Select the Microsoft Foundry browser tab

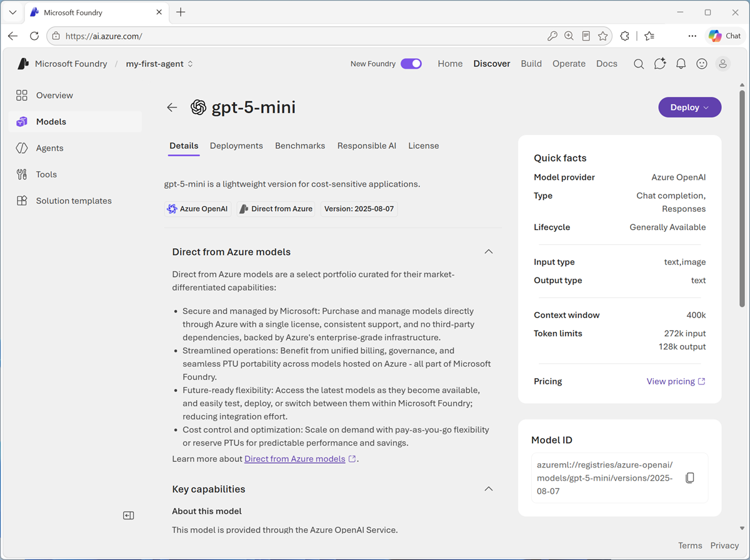[x=97, y=12]
